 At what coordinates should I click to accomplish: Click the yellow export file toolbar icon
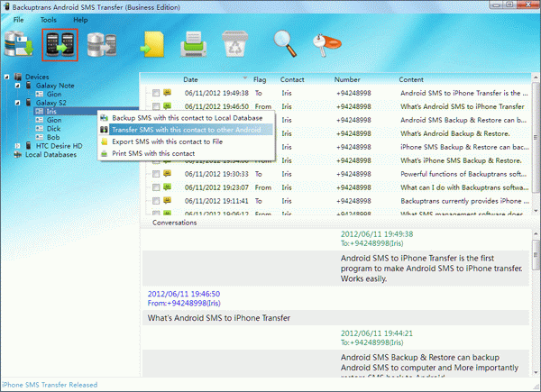pos(152,44)
